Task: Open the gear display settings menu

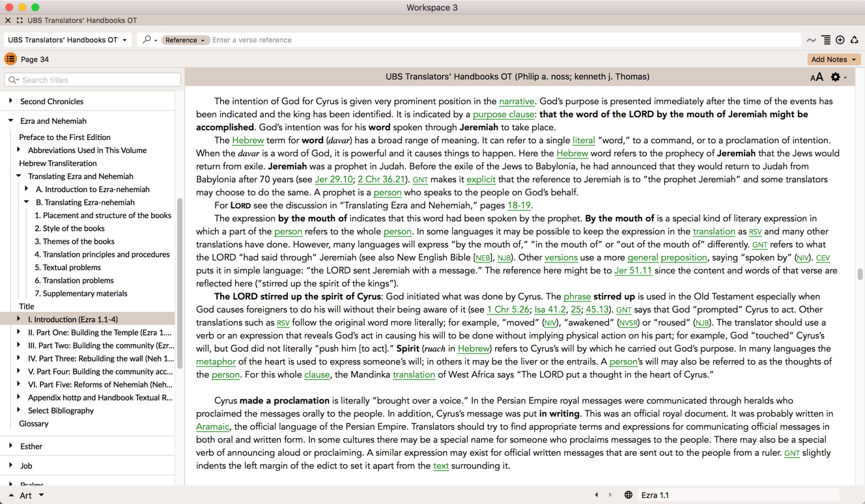Action: click(x=838, y=77)
